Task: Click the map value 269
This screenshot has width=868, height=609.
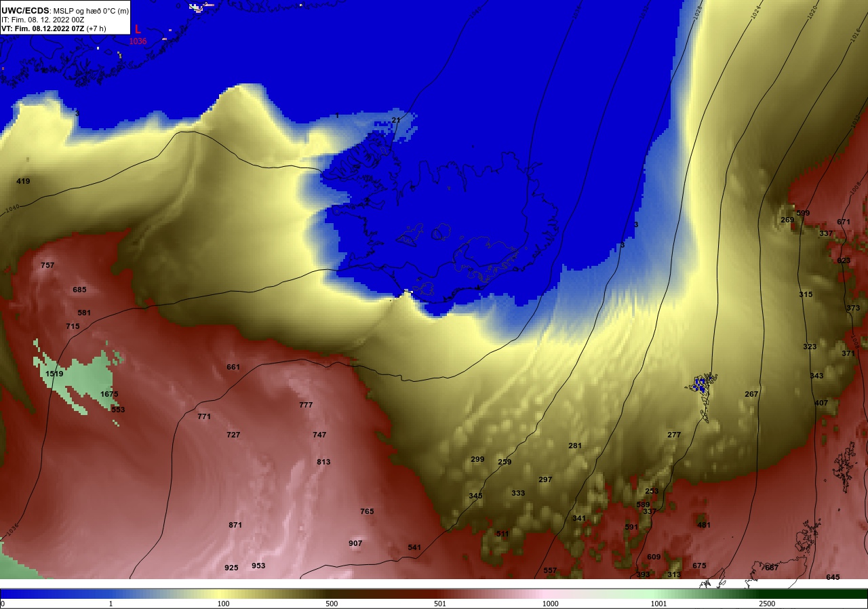Action: (787, 220)
